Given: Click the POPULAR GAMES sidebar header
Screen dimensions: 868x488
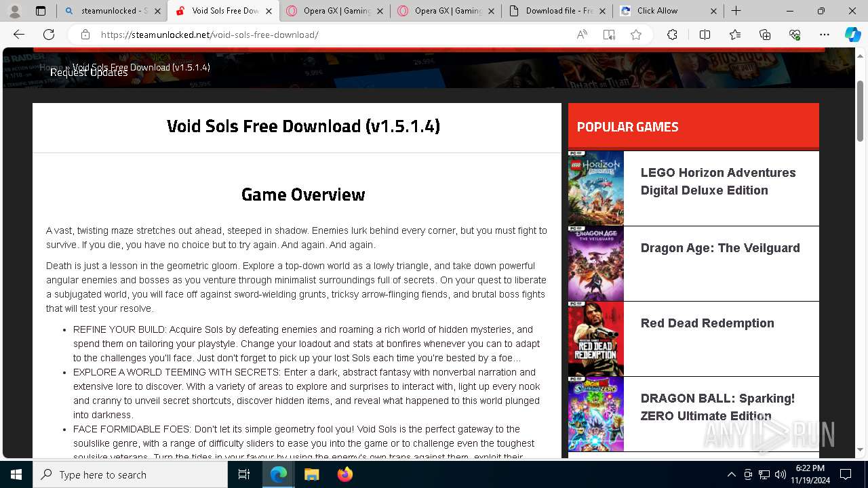Looking at the screenshot, I should pos(627,127).
